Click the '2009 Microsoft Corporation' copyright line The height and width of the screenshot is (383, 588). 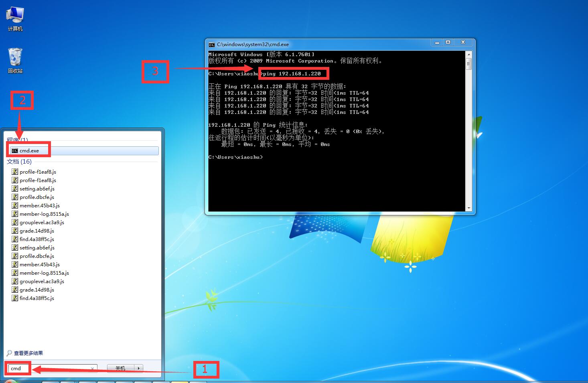pos(296,61)
